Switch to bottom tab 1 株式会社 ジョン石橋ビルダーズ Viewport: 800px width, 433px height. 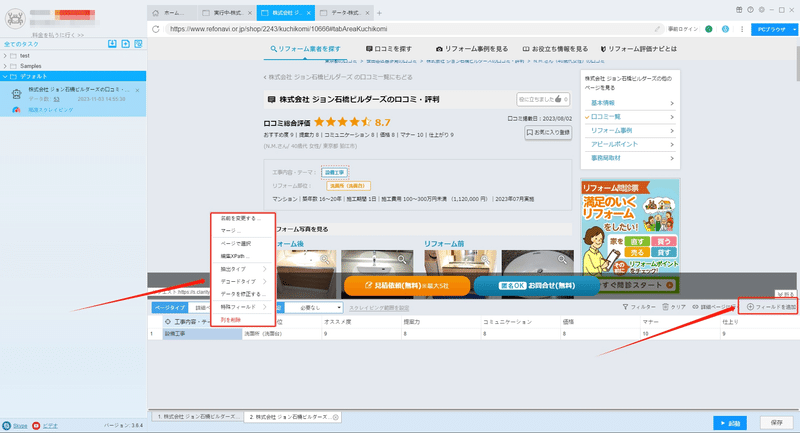(x=196, y=417)
